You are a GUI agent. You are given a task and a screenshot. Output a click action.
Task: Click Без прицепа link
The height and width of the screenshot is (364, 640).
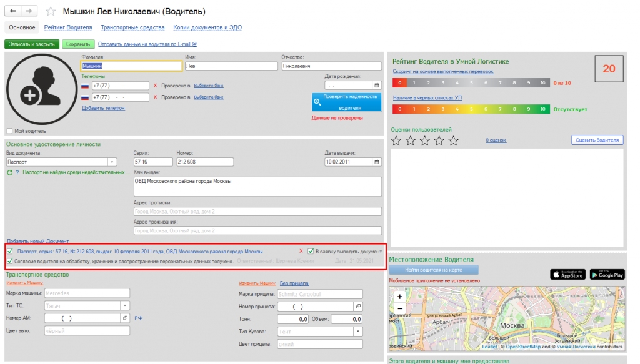[x=294, y=283]
